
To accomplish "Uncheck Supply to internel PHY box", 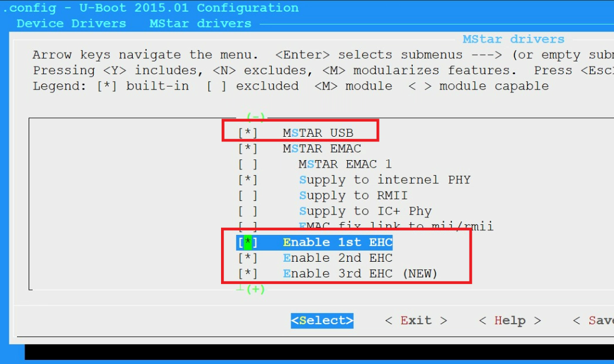I will (x=248, y=180).
